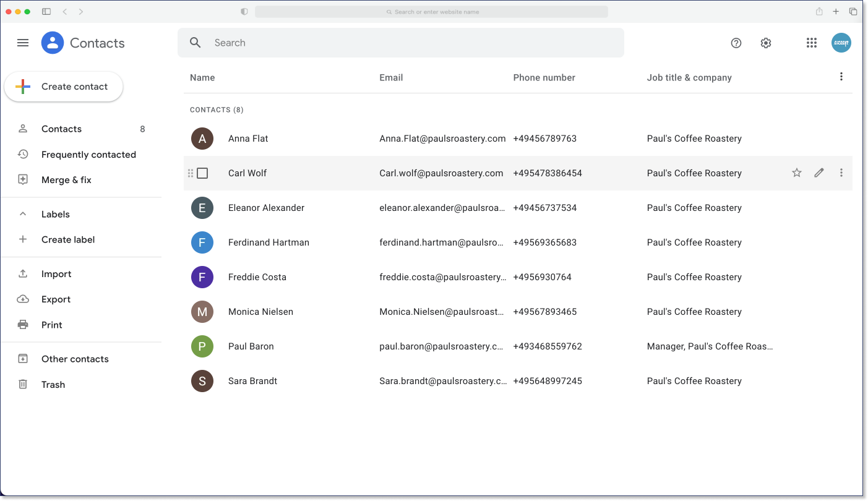Open Contacts settings gear
The width and height of the screenshot is (868, 501).
tap(765, 43)
